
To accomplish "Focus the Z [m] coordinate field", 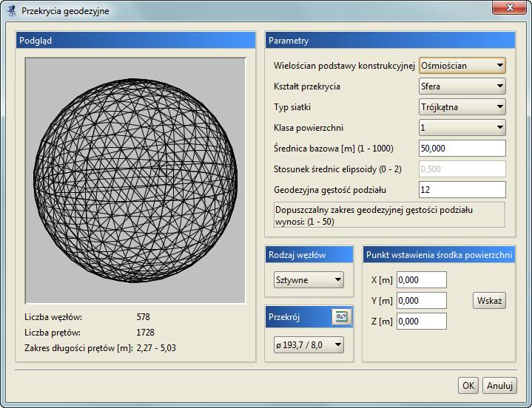I will coord(422,322).
